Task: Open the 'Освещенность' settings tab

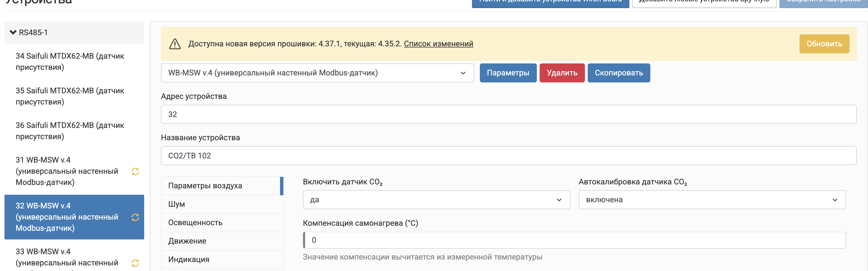Action: click(222, 223)
